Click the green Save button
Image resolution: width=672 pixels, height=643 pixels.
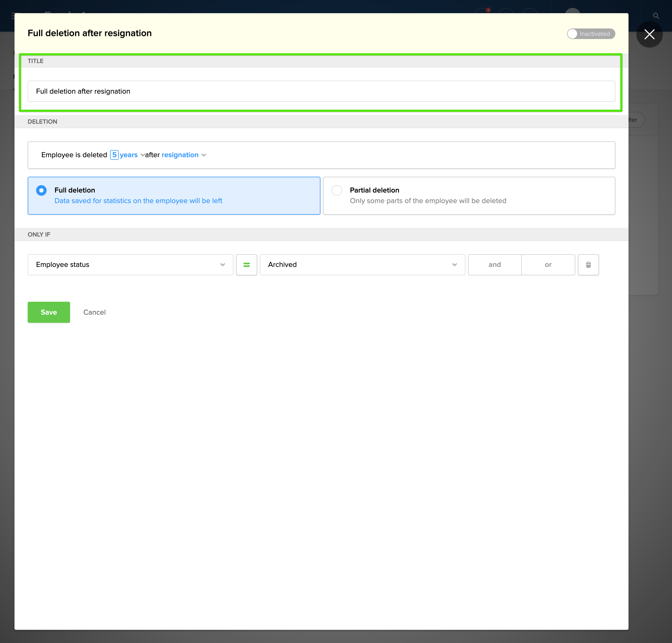[x=49, y=312]
